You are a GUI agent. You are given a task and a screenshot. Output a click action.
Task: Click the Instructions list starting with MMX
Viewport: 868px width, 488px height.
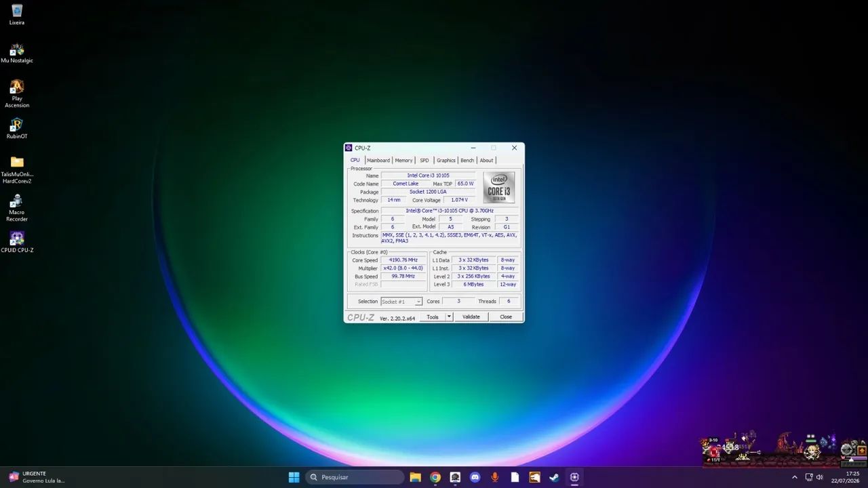pos(450,238)
